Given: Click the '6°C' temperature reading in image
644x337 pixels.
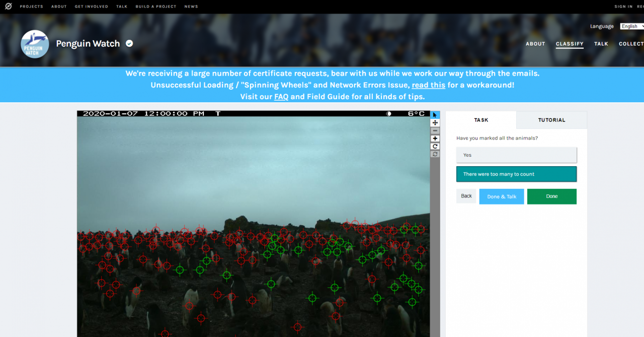Looking at the screenshot, I should click(416, 114).
